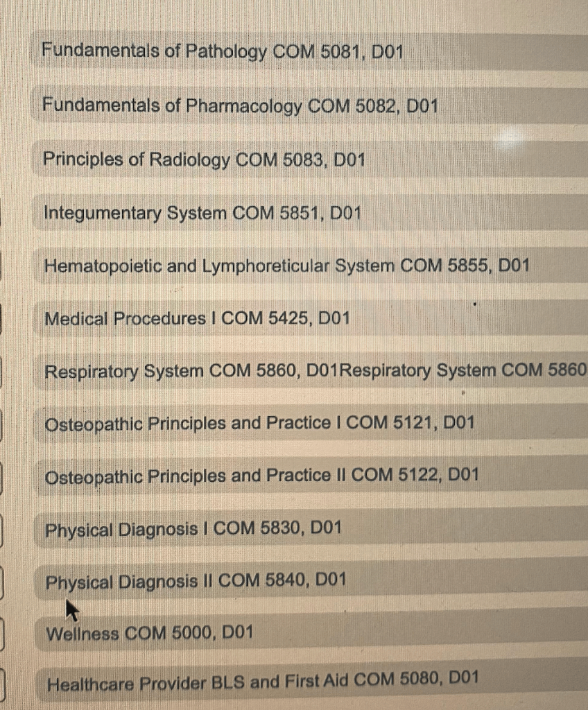The width and height of the screenshot is (588, 710).
Task: Select Fundamentals of Pathology COM 5081 course
Action: coord(222,51)
